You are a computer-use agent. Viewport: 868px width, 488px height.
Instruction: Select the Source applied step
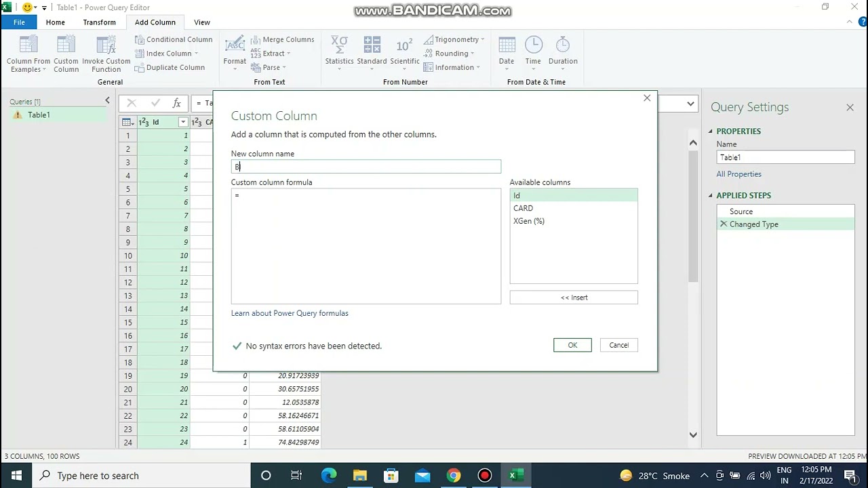coord(785,211)
